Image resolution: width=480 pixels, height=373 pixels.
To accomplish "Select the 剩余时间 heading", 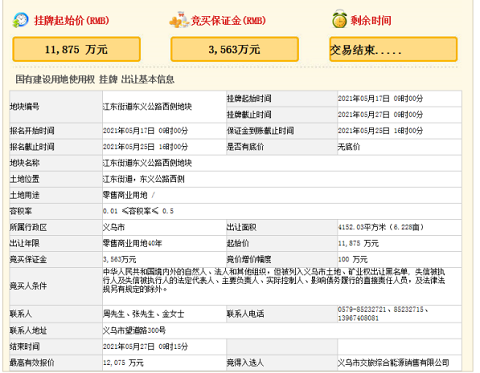I will 371,20.
